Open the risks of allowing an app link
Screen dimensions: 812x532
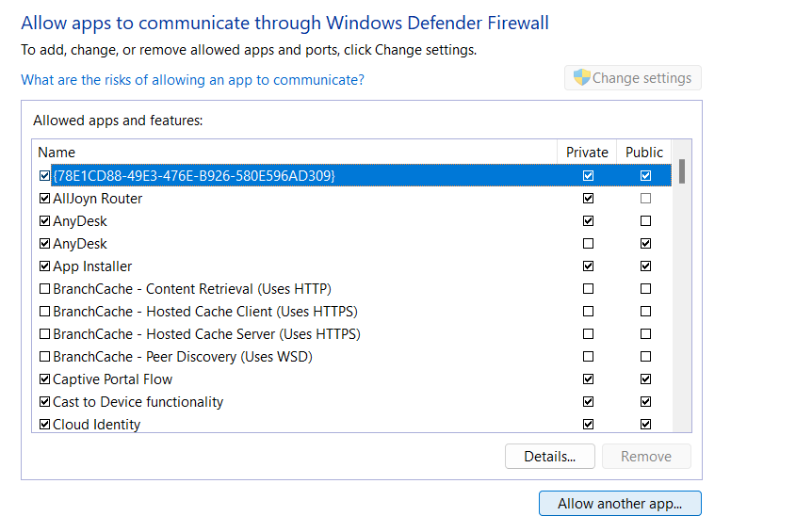[x=192, y=80]
